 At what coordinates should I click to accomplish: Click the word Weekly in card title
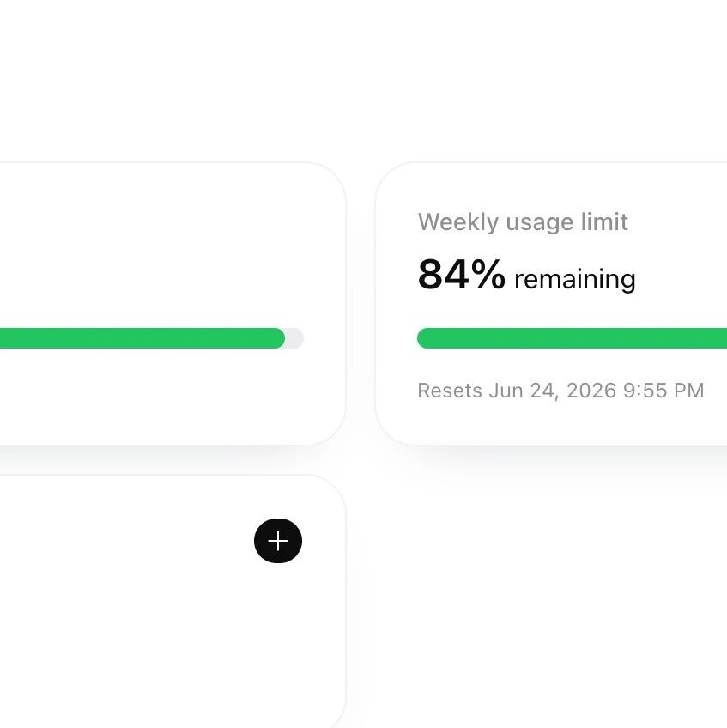coord(458,222)
